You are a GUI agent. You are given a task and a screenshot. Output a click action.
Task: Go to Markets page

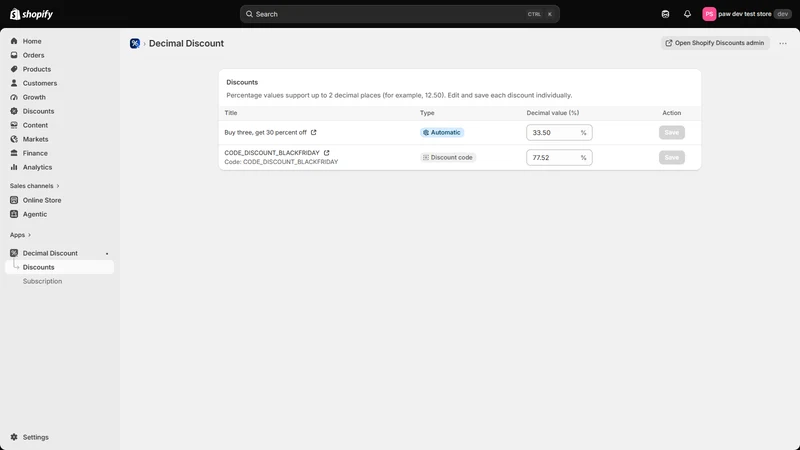35,139
